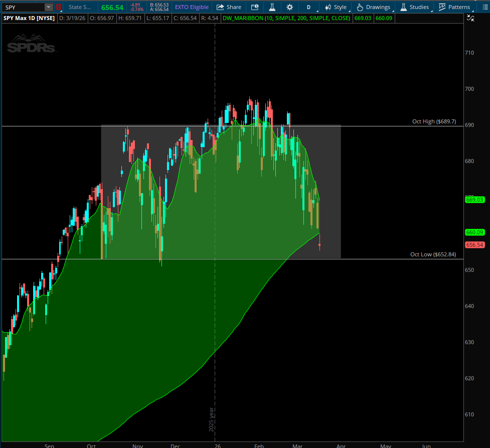490x448 pixels.
Task: Click the Oct High ($689.7) line label
Action: pyautogui.click(x=434, y=121)
